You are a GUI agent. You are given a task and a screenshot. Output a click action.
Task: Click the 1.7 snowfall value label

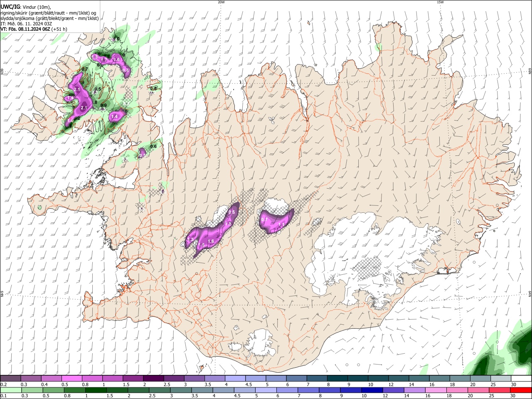click(104, 60)
